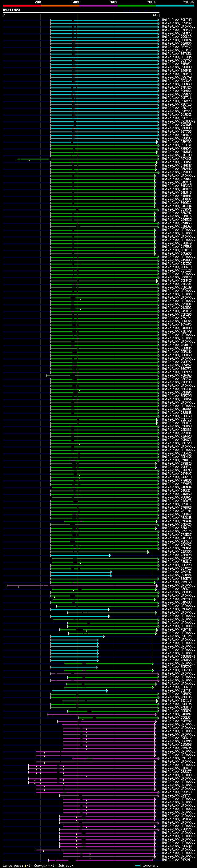Click the Large gaps legend text

click(38, 865)
